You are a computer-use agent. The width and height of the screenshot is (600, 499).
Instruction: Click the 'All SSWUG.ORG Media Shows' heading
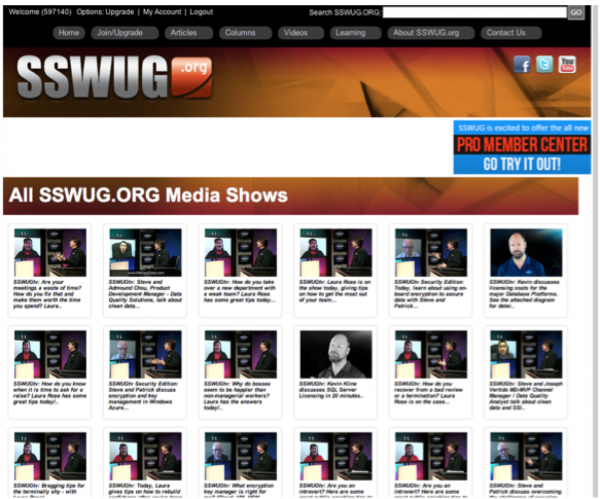[148, 195]
